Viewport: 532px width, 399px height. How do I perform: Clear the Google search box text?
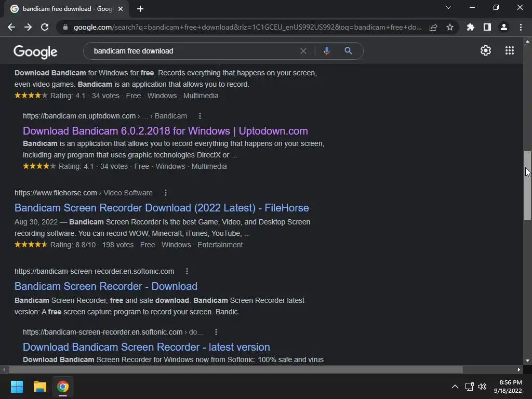coord(303,51)
